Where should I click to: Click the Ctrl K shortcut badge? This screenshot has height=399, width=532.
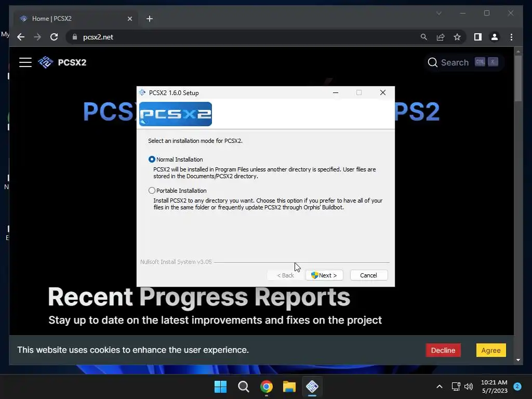click(486, 62)
